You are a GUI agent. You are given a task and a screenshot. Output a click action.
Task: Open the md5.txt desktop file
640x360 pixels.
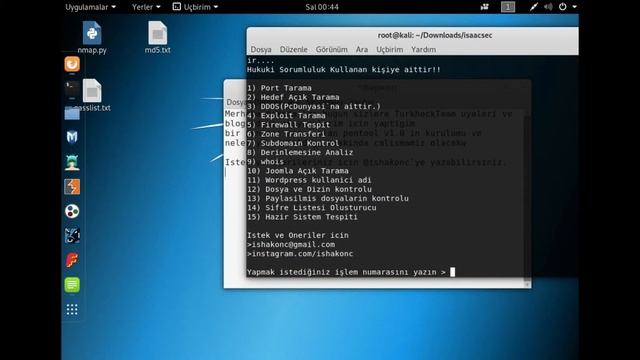(158, 37)
